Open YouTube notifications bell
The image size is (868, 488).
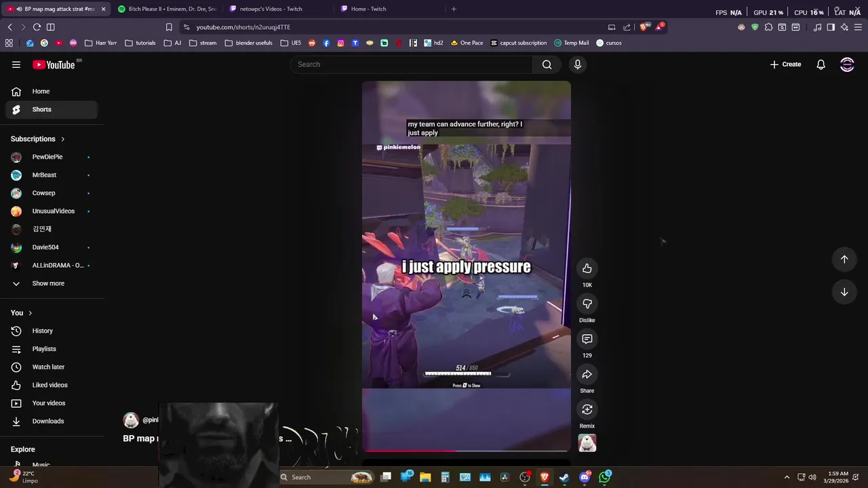(821, 64)
